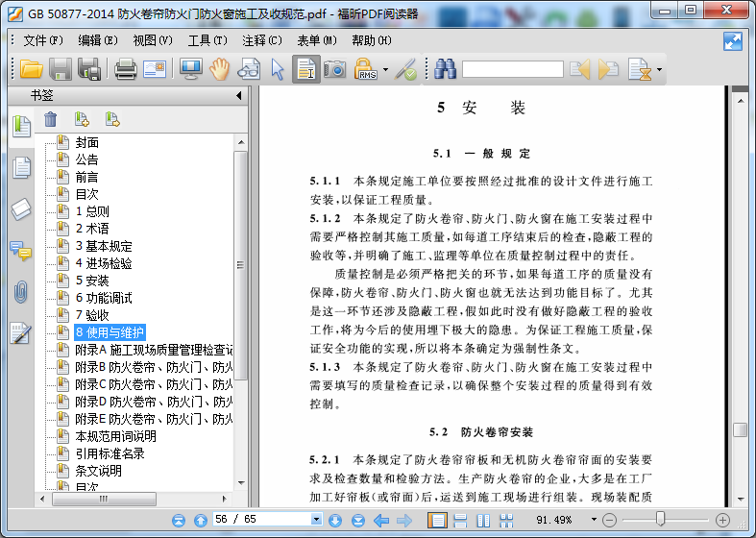Open the zoom percentage dropdown
This screenshot has width=756, height=538.
[593, 520]
